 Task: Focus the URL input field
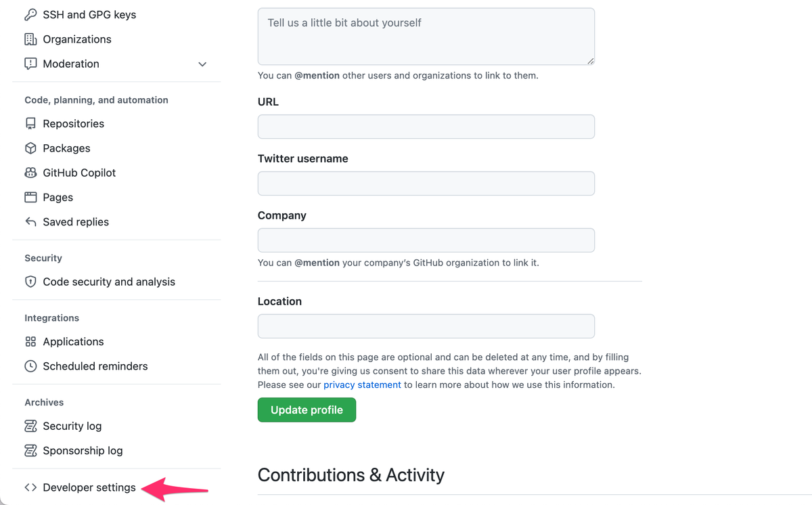click(x=426, y=127)
